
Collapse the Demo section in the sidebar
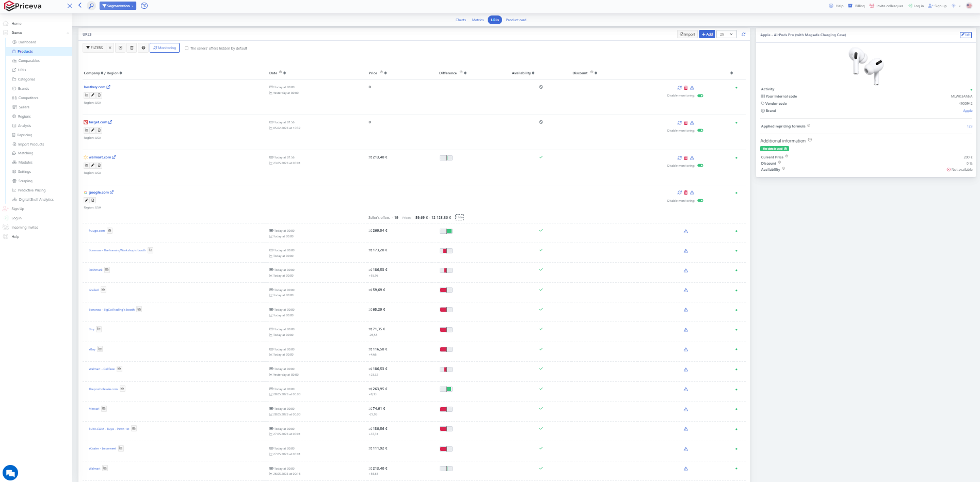67,33
